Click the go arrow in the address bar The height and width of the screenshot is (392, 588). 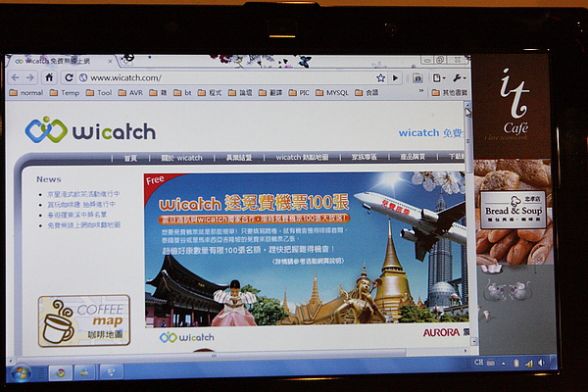pos(395,78)
